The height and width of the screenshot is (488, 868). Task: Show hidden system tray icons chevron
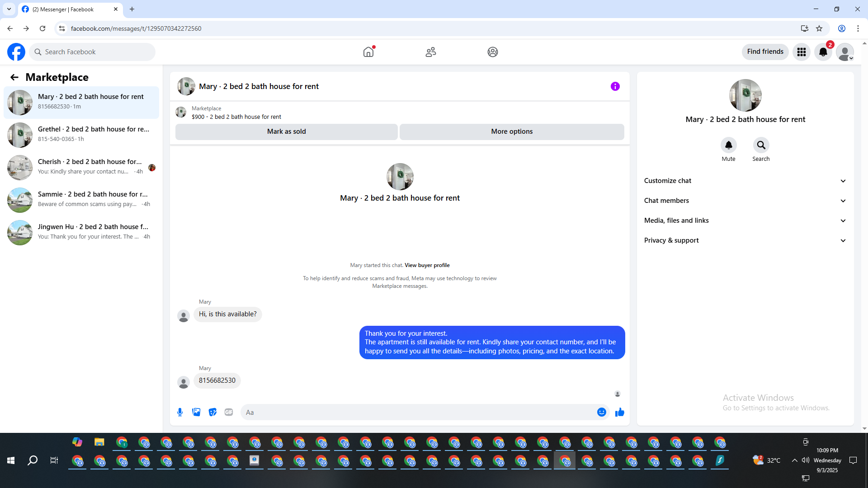point(794,460)
